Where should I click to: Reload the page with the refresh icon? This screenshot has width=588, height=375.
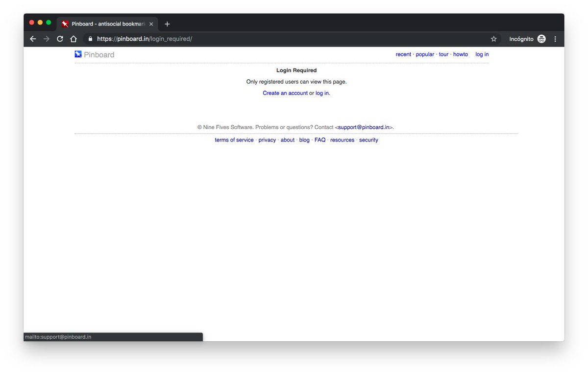(60, 39)
